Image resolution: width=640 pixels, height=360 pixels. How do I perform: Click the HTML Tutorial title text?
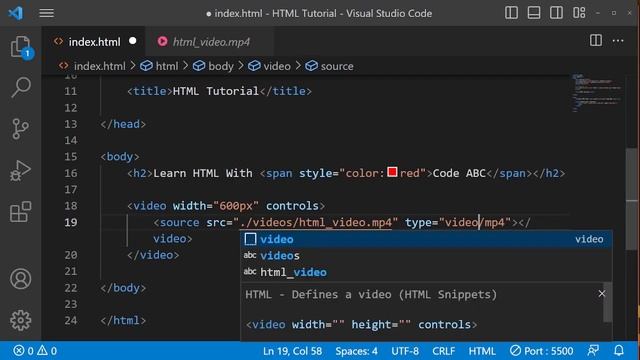[x=216, y=91]
